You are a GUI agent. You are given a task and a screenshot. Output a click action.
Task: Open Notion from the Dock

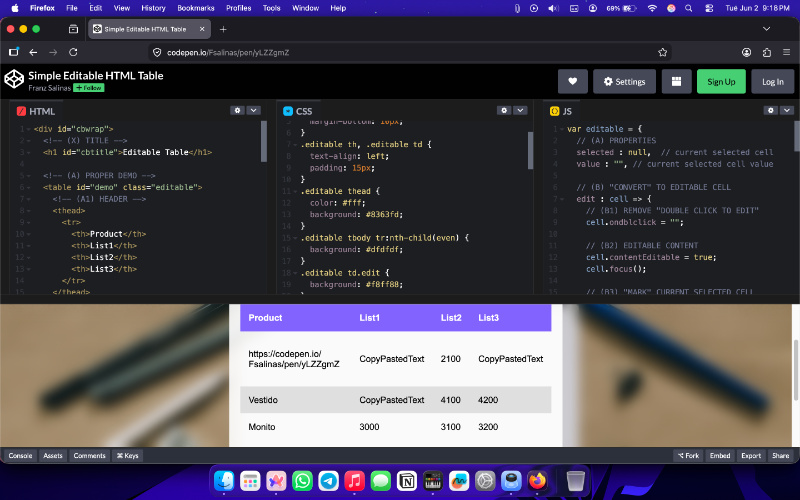pyautogui.click(x=407, y=480)
